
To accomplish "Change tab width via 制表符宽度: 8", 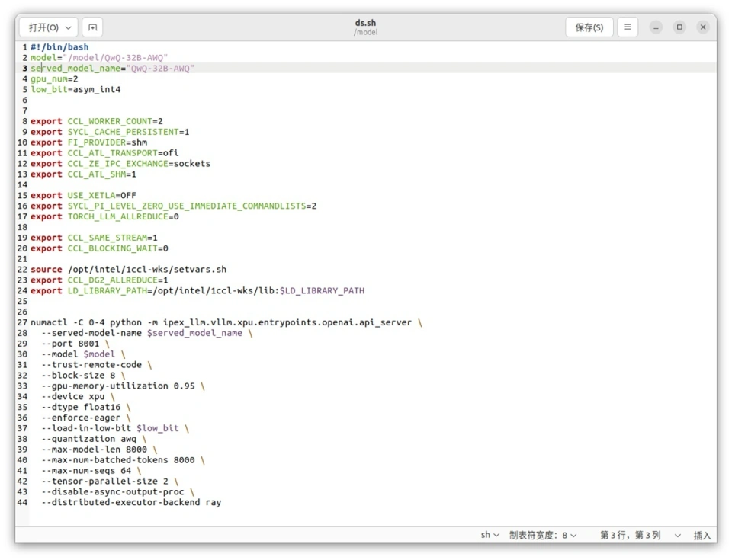I will click(542, 535).
